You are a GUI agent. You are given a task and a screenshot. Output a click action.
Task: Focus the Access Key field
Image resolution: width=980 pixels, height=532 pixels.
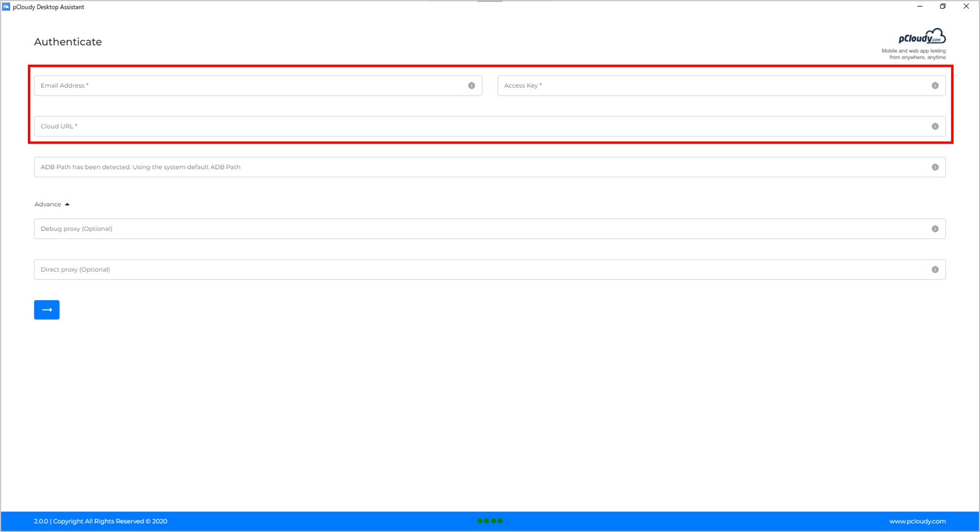click(721, 85)
